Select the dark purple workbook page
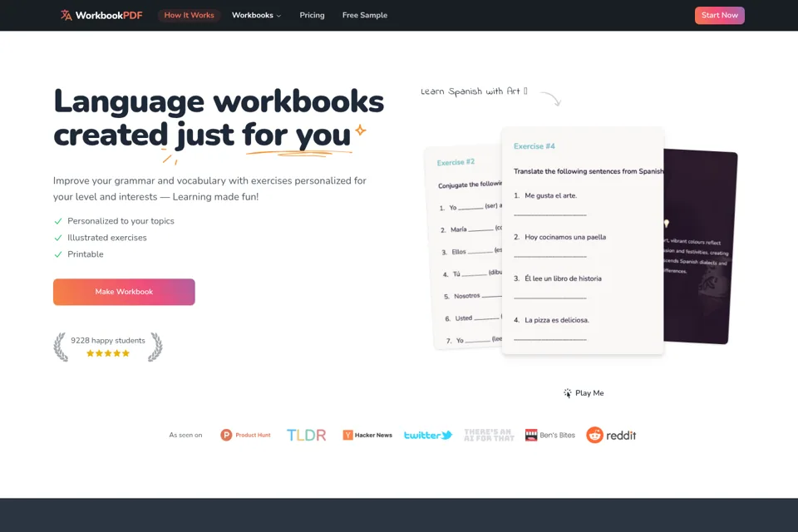Image resolution: width=798 pixels, height=532 pixels. pyautogui.click(x=700, y=247)
